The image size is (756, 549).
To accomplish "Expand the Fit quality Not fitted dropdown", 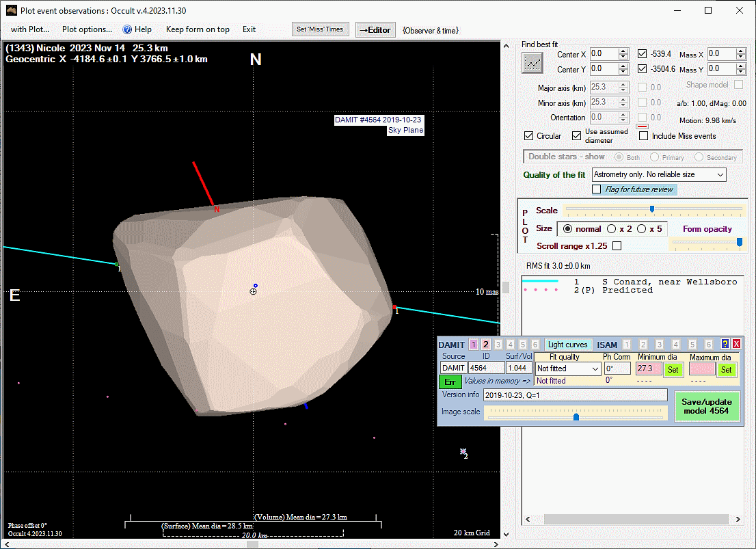I will pyautogui.click(x=567, y=369).
